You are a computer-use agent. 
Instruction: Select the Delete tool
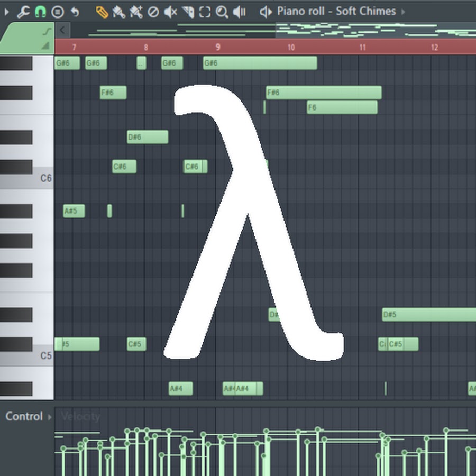point(153,12)
